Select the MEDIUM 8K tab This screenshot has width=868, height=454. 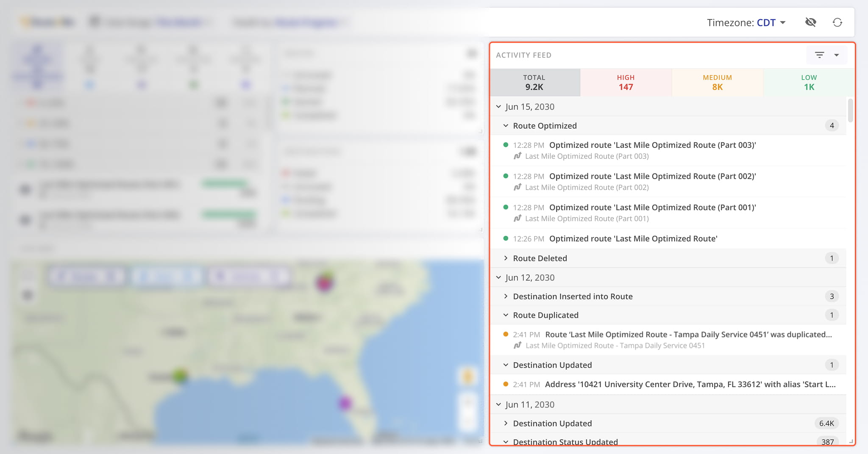point(718,83)
